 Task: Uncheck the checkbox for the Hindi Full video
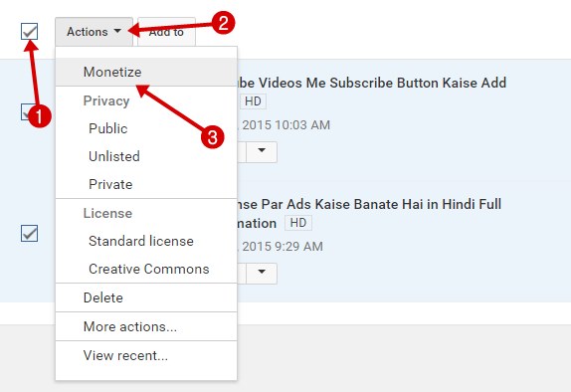point(29,233)
